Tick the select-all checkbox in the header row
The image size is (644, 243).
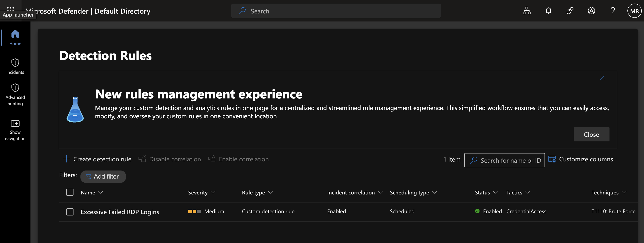[70, 192]
